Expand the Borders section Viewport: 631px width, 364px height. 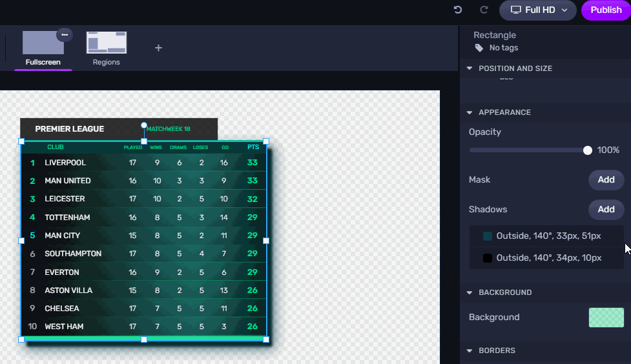tap(470, 350)
